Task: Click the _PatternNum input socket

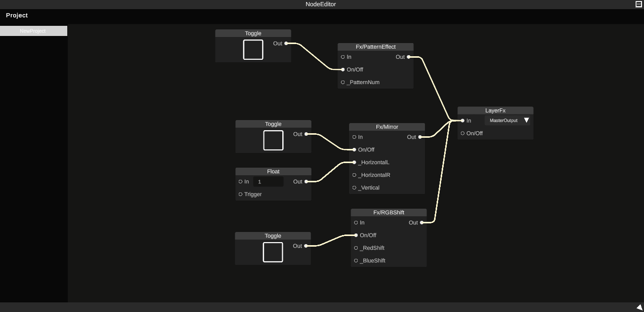Action: click(343, 82)
